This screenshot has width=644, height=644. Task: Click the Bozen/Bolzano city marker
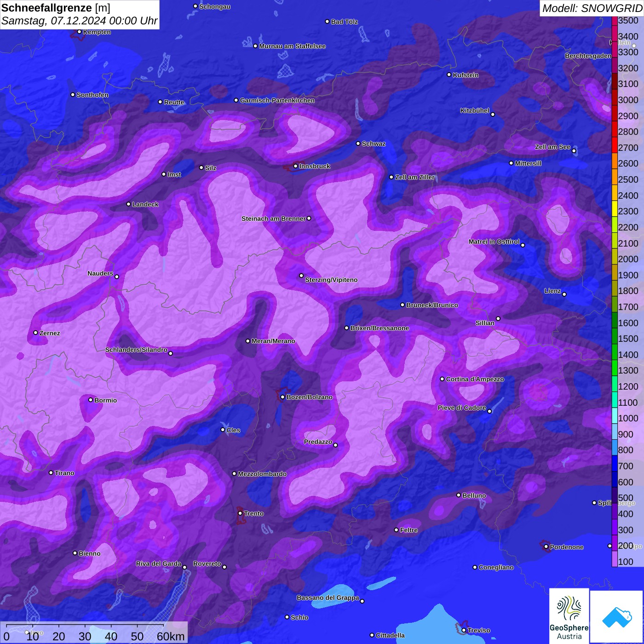pyautogui.click(x=283, y=397)
